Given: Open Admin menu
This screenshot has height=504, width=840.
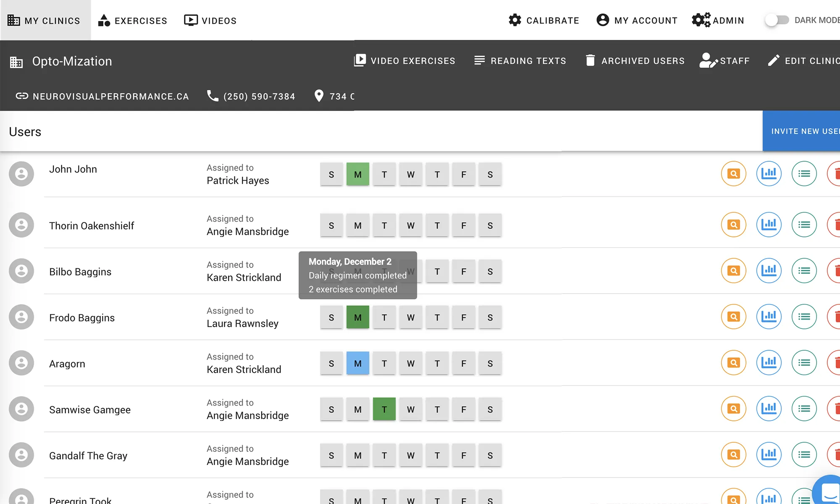Looking at the screenshot, I should 718,20.
